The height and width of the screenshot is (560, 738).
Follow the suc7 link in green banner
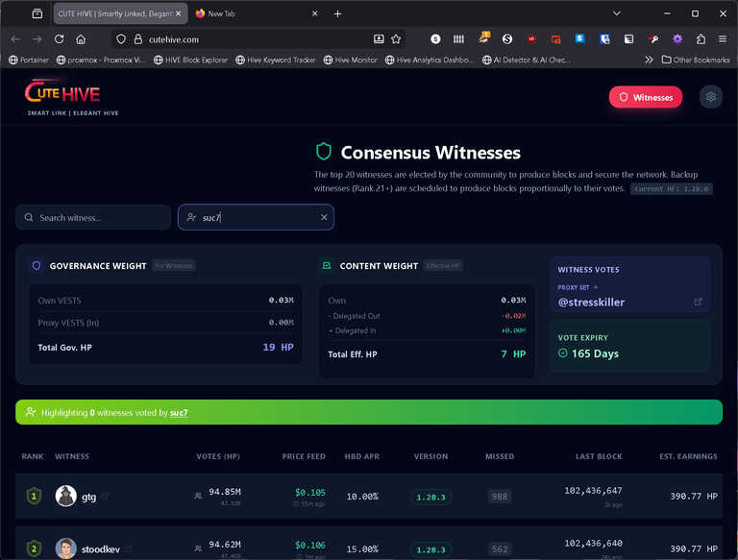(x=179, y=412)
